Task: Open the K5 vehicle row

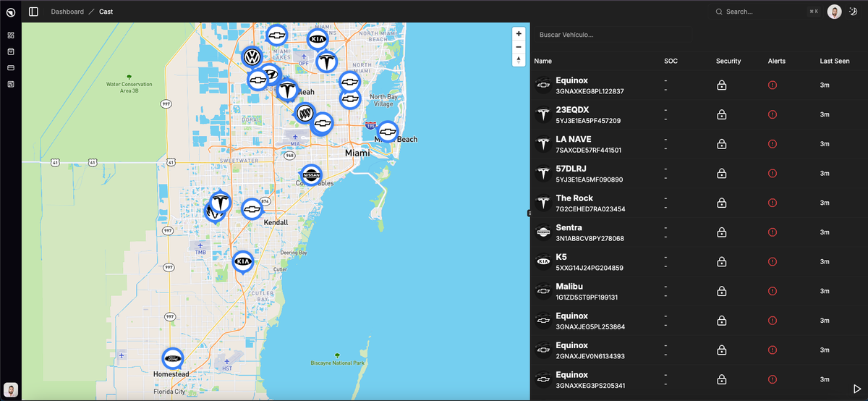Action: coord(699,262)
